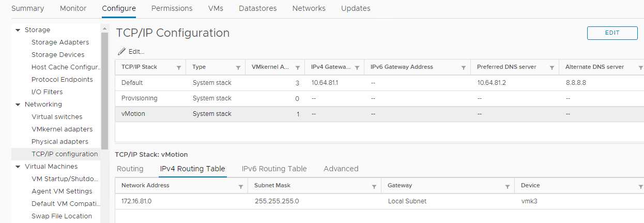
Task: Open filter icon on TCP/IP Stack column
Action: tap(179, 68)
